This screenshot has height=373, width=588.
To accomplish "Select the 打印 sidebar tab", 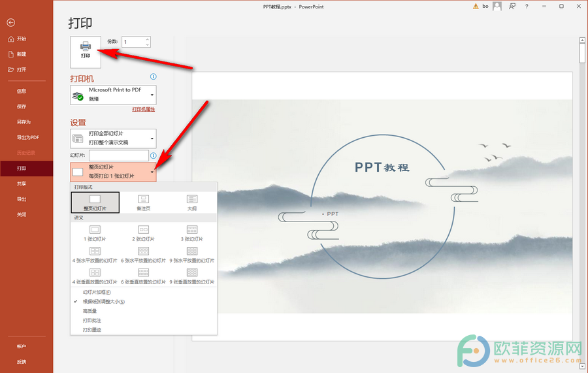I will (26, 169).
